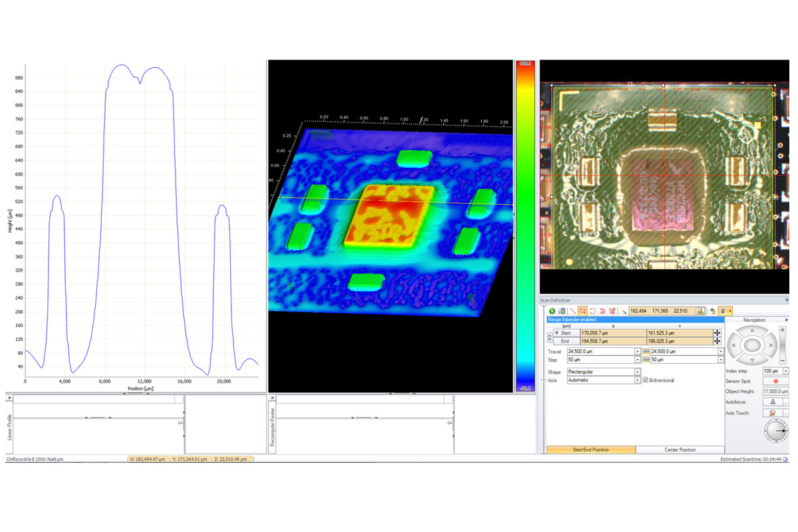This screenshot has width=798, height=532.
Task: Run the Auto Touch function
Action: pos(773,413)
